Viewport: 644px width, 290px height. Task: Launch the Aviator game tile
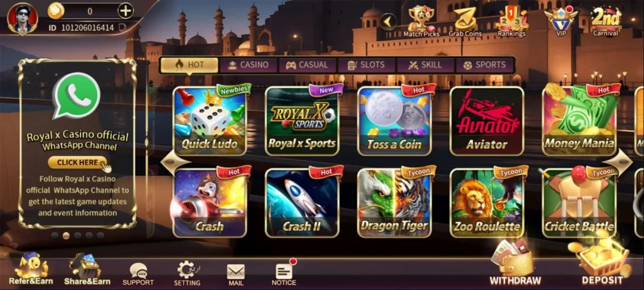487,121
